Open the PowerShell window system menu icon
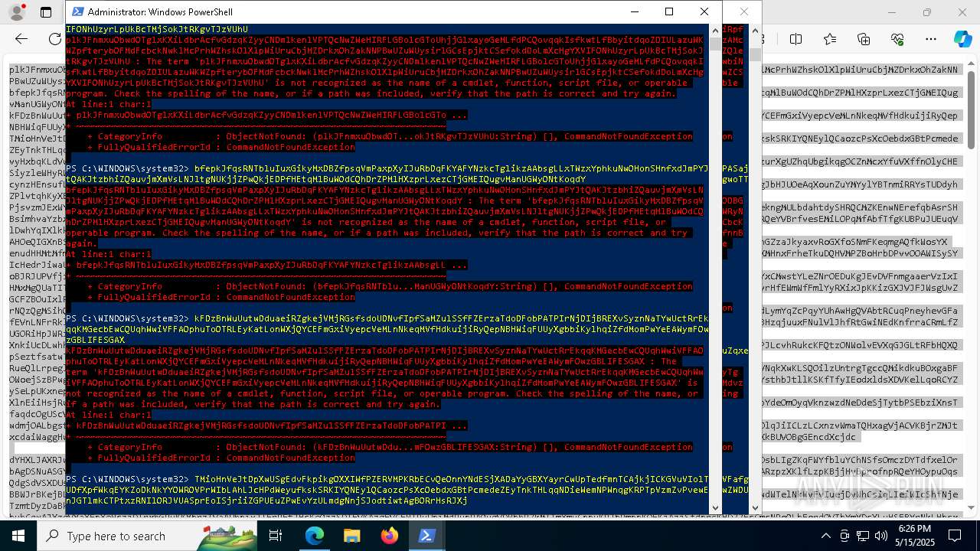The width and height of the screenshot is (980, 551). pos(77,12)
